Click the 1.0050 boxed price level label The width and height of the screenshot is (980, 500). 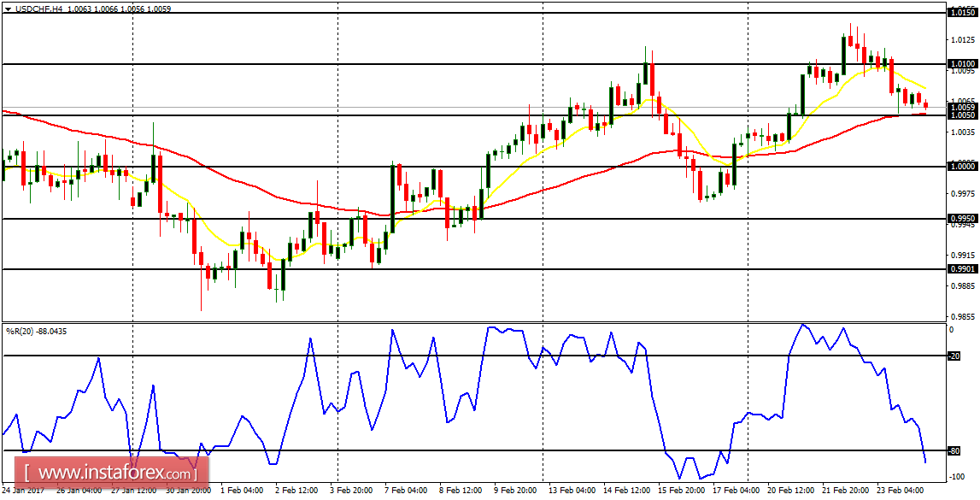963,115
